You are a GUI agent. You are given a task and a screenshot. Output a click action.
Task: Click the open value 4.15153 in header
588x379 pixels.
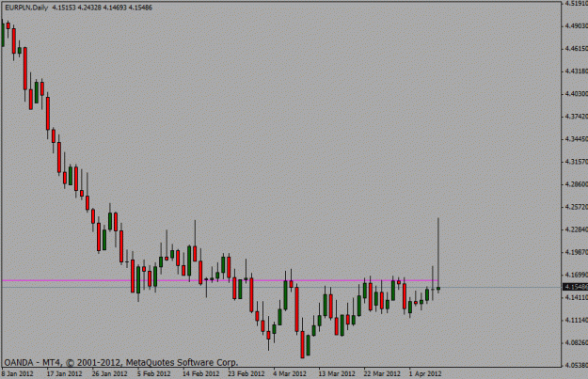point(64,8)
